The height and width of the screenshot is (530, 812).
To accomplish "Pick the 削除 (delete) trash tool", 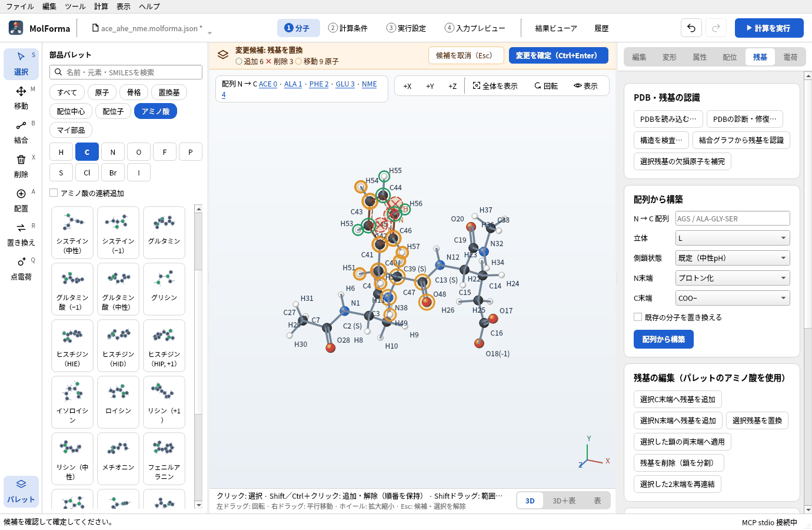I will [21, 166].
